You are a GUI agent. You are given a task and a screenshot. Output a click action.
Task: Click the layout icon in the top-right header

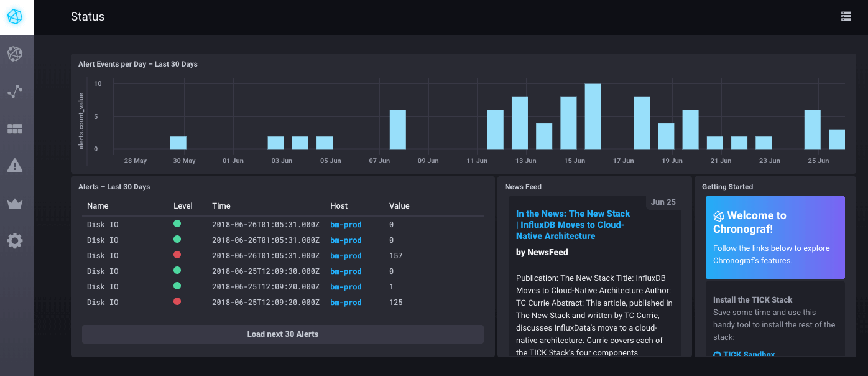coord(846,17)
